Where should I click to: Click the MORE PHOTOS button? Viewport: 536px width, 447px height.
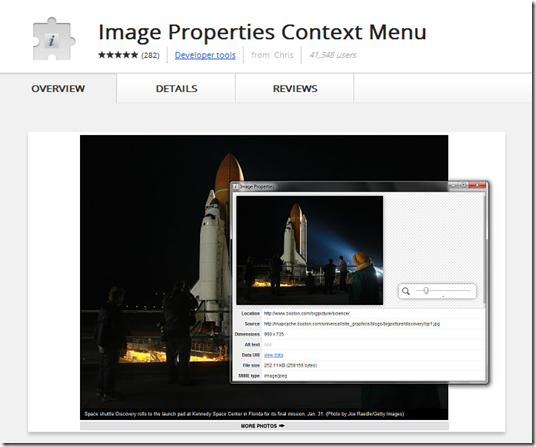264,426
